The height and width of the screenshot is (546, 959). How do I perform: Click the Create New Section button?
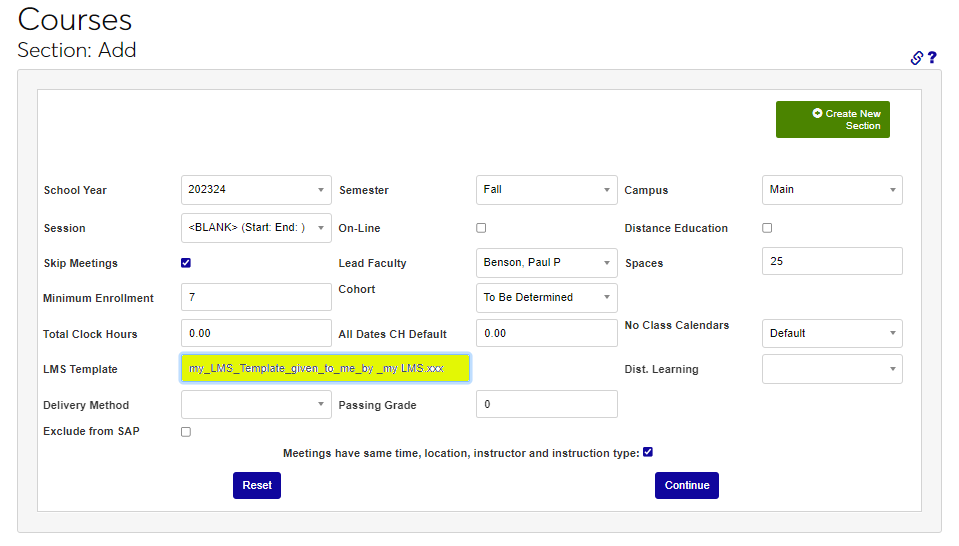[832, 120]
